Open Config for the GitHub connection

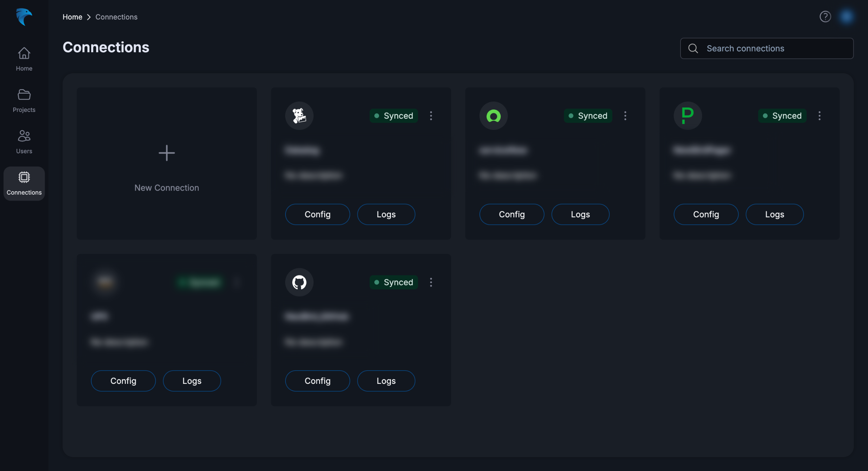click(x=317, y=381)
